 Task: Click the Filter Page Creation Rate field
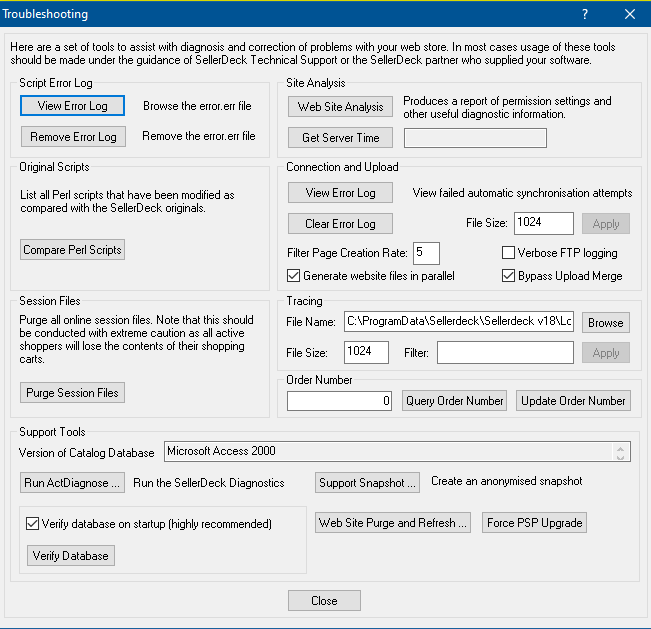coord(426,253)
